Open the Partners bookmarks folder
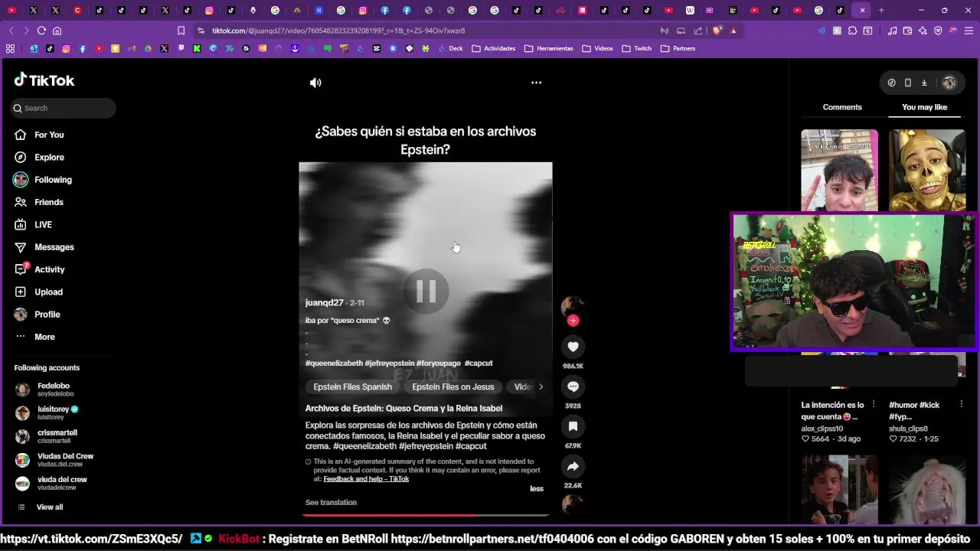 pos(678,48)
